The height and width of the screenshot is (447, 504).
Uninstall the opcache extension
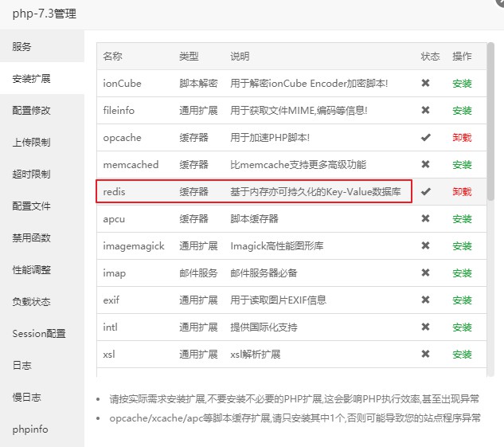pyautogui.click(x=462, y=138)
